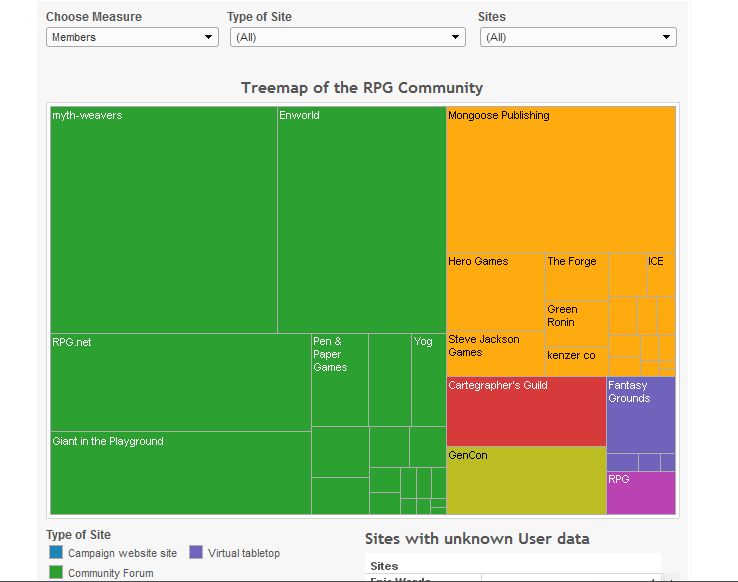Click the Steve Jackson Games tile

[x=495, y=354]
